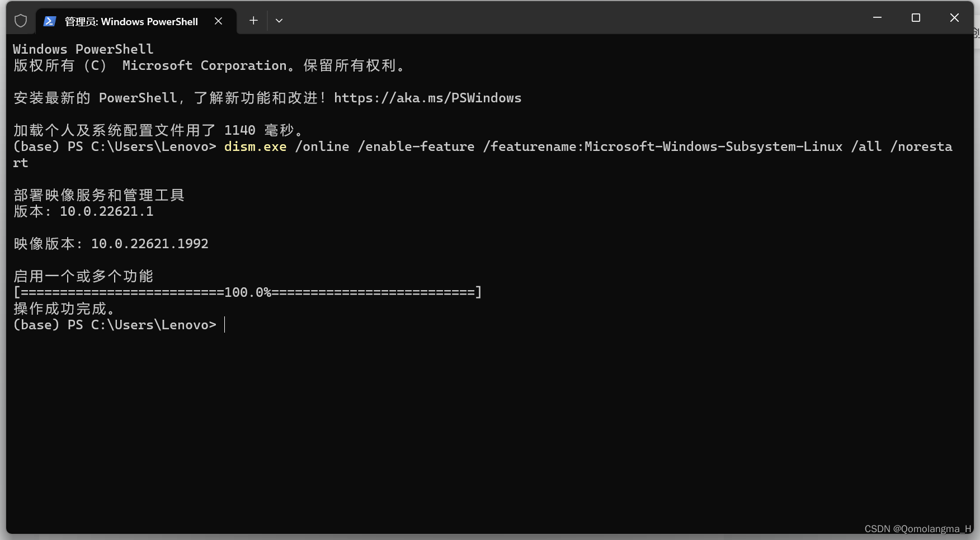Click the shield icon in the title bar
The width and height of the screenshot is (980, 540).
click(x=21, y=21)
